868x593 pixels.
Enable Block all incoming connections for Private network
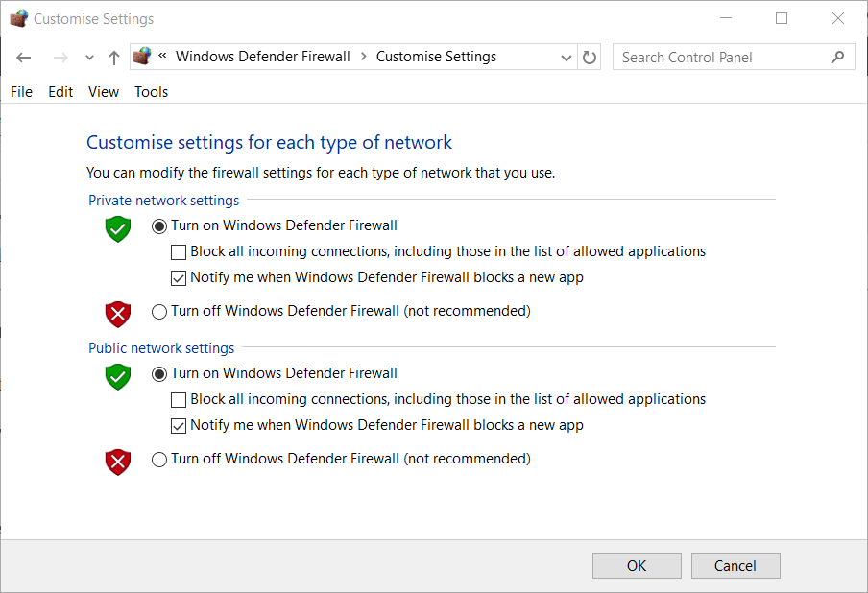point(179,252)
